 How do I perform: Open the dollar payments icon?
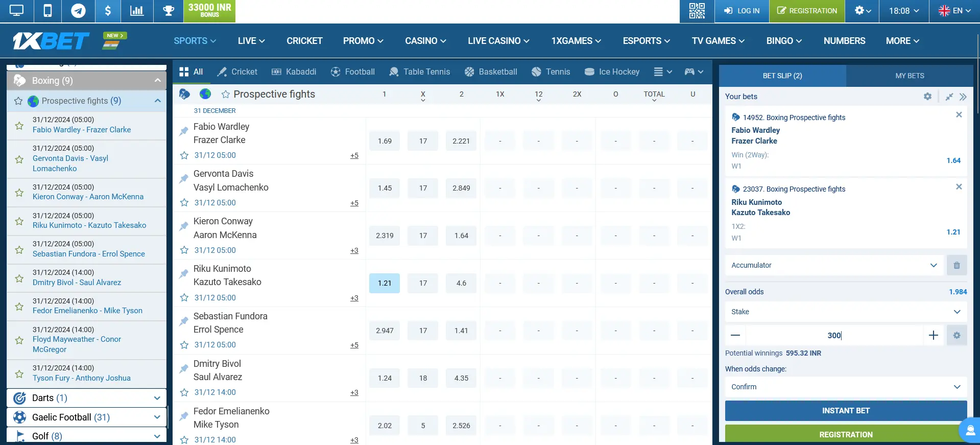pyautogui.click(x=108, y=11)
